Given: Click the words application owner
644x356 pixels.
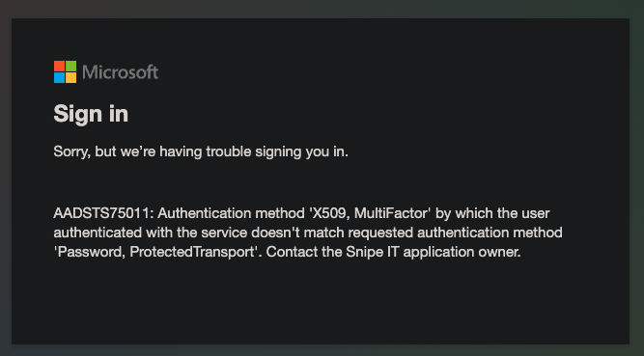Looking at the screenshot, I should pos(462,252).
